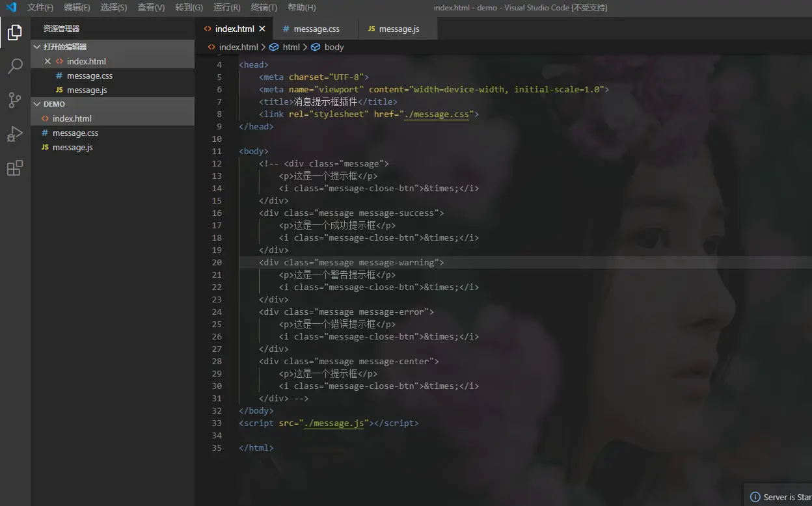Collapse the 打开的编辑器 section
This screenshot has width=812, height=506.
(113, 47)
